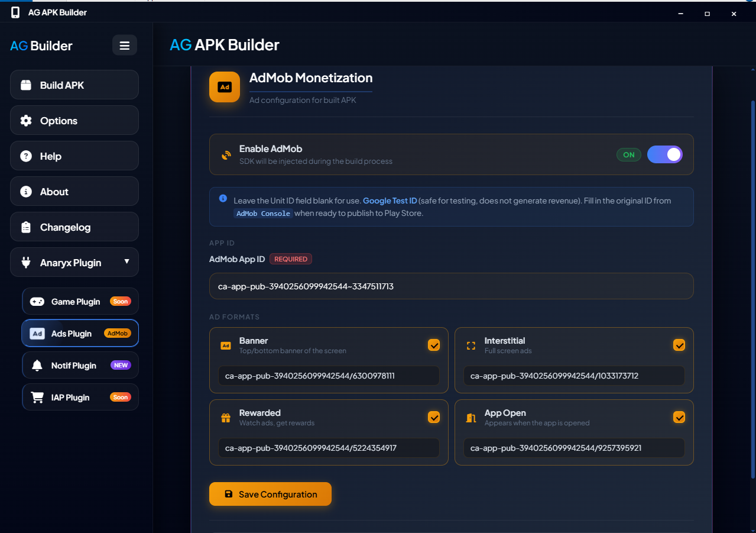756x533 pixels.
Task: Uncheck the App Open ad format checkbox
Action: pyautogui.click(x=679, y=417)
